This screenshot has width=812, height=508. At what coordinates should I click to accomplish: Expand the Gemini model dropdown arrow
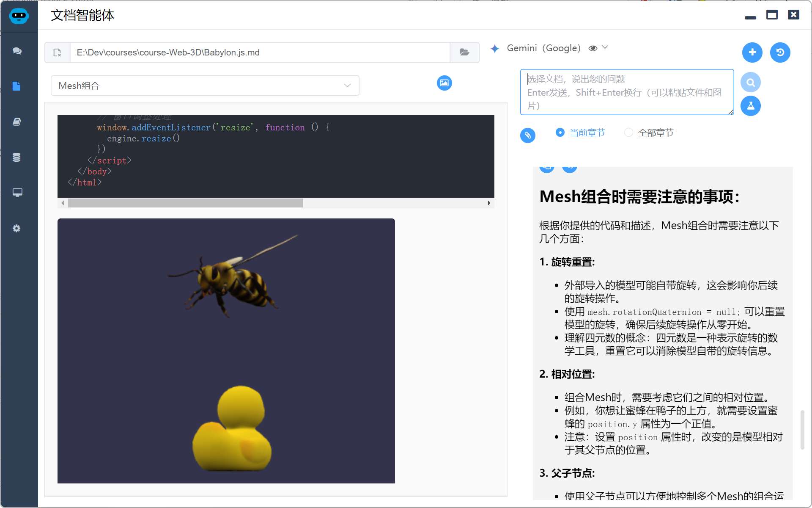click(605, 47)
